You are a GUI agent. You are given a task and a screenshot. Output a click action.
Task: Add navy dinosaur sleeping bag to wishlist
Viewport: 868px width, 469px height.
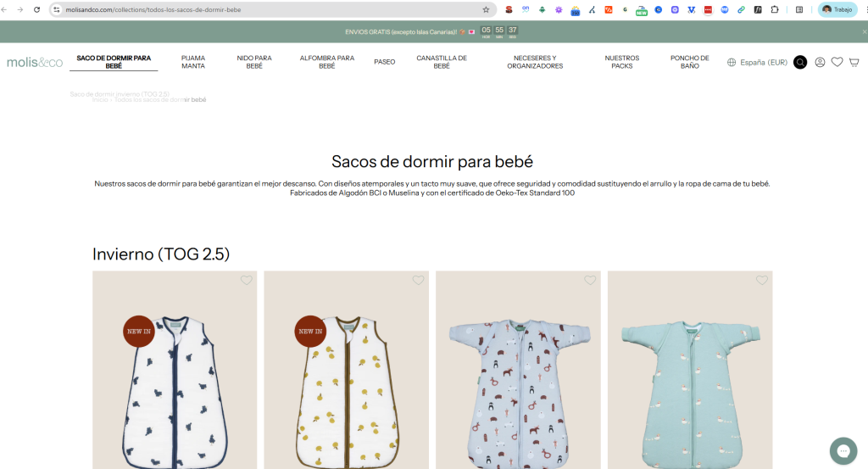[x=247, y=281]
